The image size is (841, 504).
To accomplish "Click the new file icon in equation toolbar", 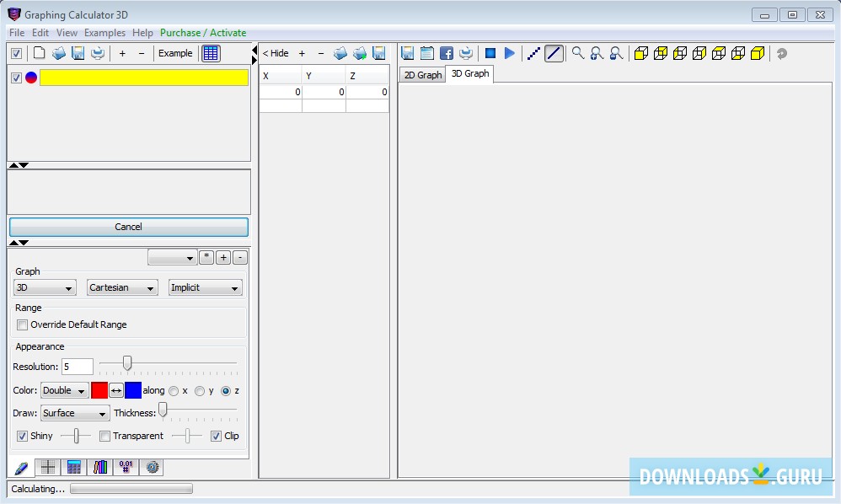I will [39, 52].
